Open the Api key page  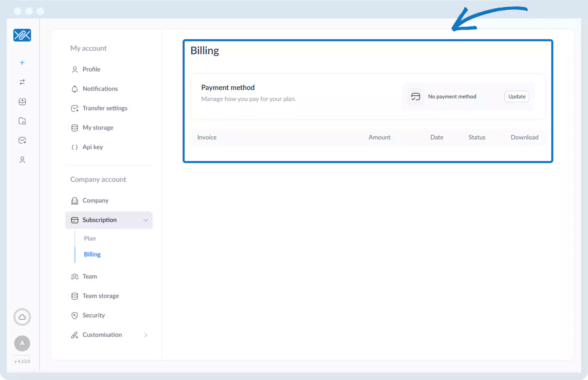93,147
